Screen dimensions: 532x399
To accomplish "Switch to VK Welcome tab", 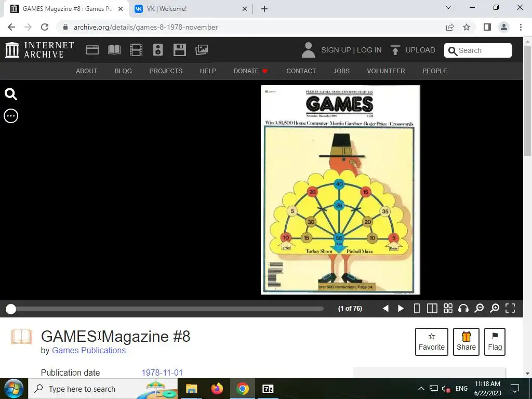I will (x=190, y=9).
